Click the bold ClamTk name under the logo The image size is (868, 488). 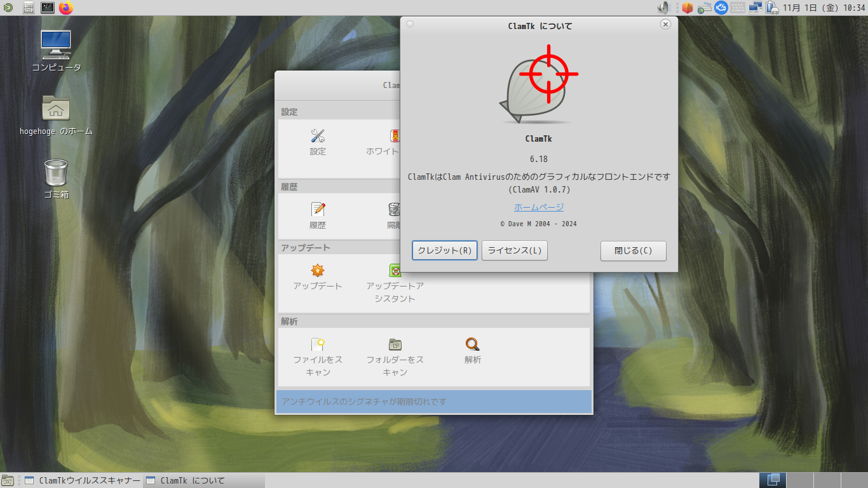(x=539, y=139)
